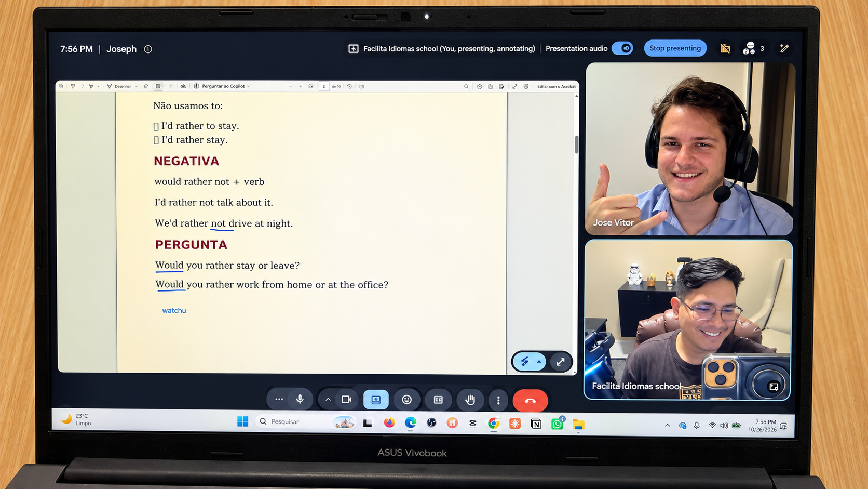Select Jose Vitor's video tile
Viewport: 868px width, 489px height.
pos(689,149)
